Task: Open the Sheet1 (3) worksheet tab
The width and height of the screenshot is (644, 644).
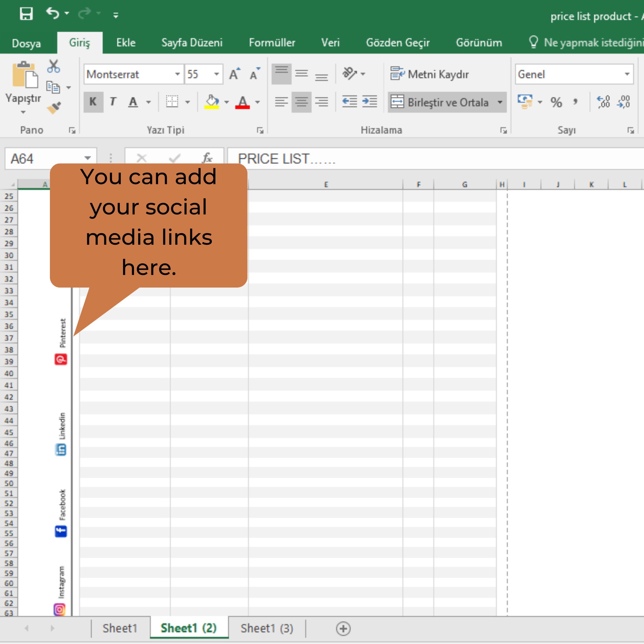Action: click(x=267, y=628)
